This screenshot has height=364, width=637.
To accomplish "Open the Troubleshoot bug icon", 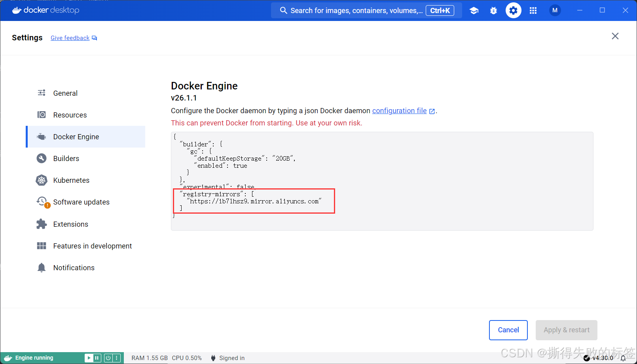I will click(493, 11).
